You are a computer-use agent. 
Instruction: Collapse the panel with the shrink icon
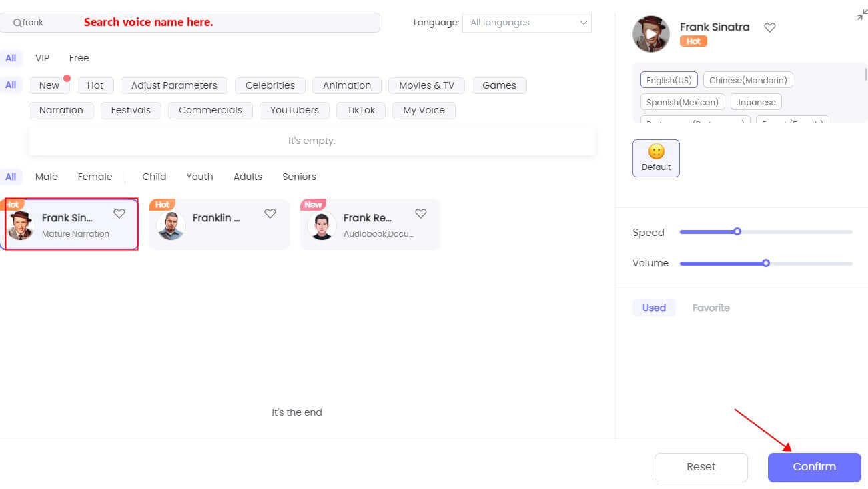click(862, 15)
